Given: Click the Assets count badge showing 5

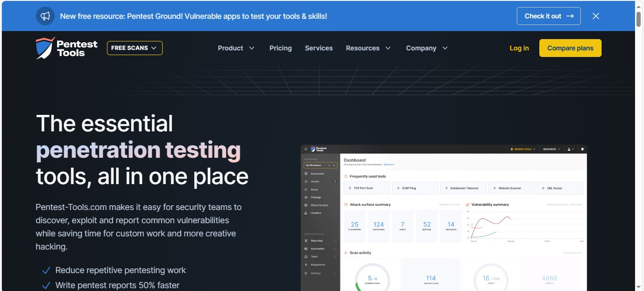Looking at the screenshot, I should 335,181.
